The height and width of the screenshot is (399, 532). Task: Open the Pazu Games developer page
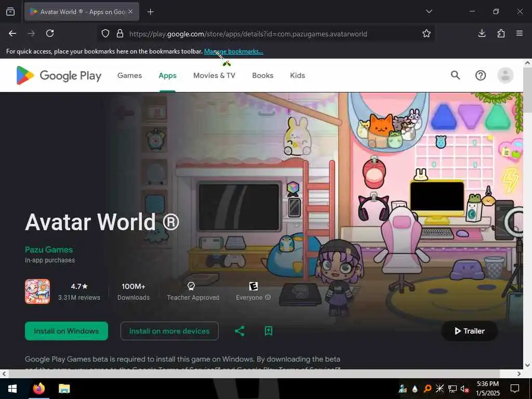49,249
